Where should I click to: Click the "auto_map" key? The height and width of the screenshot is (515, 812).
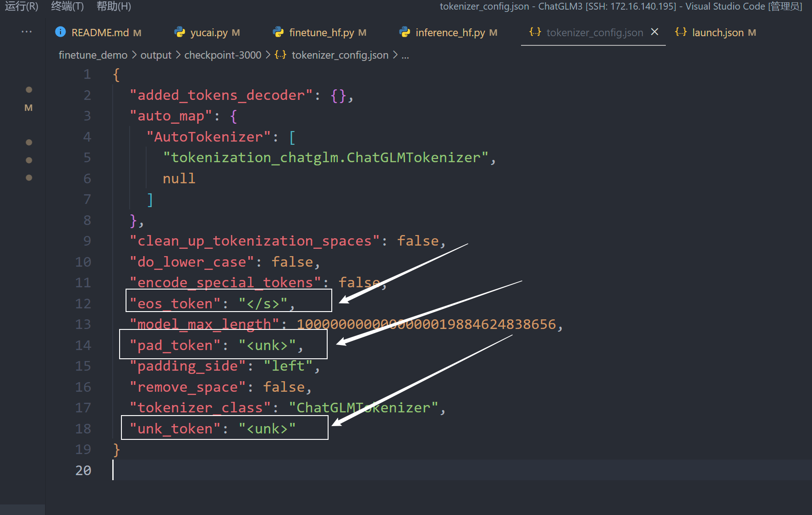[x=171, y=116]
